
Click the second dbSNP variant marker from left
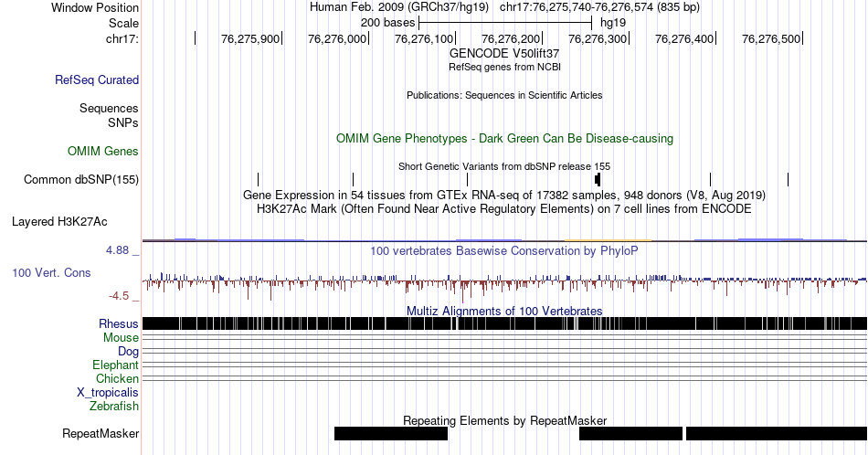(354, 179)
